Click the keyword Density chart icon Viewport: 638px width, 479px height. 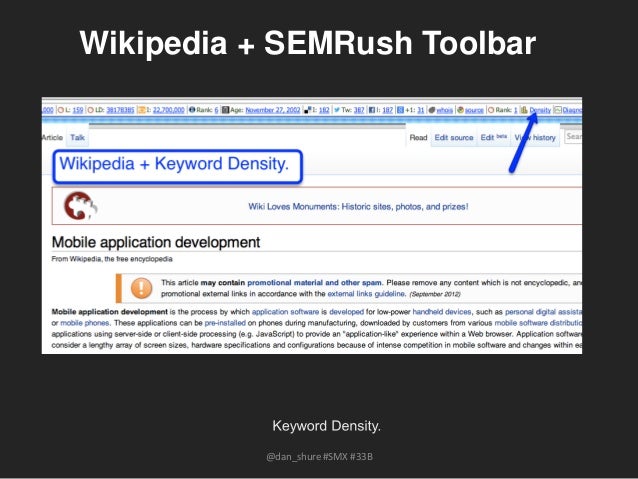pyautogui.click(x=524, y=110)
